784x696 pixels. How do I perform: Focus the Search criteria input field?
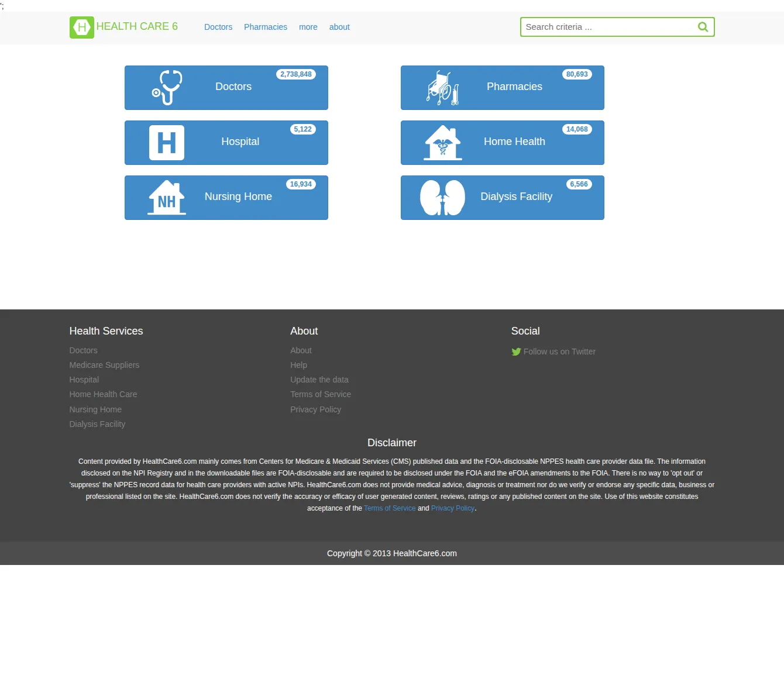608,27
